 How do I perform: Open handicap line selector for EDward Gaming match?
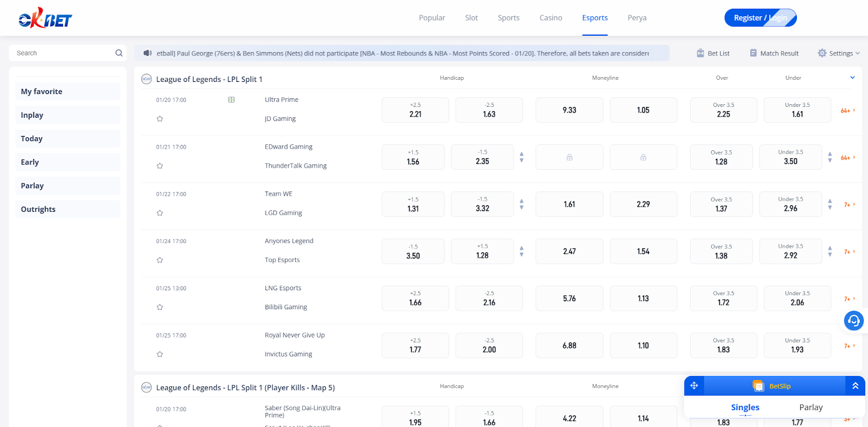click(521, 157)
